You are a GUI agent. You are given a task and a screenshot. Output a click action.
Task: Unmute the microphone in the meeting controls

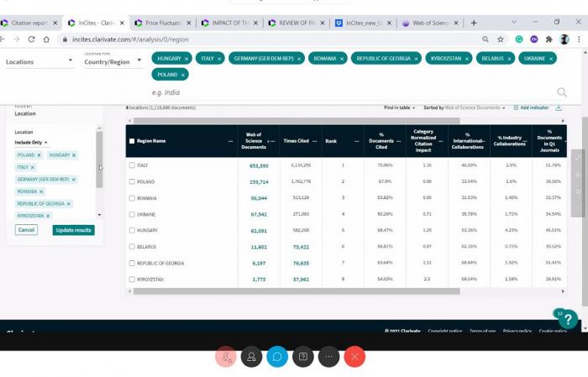click(224, 357)
